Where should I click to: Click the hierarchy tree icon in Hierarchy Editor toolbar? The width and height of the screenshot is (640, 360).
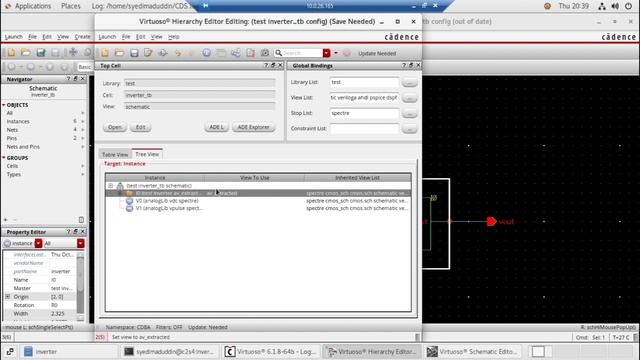236,53
